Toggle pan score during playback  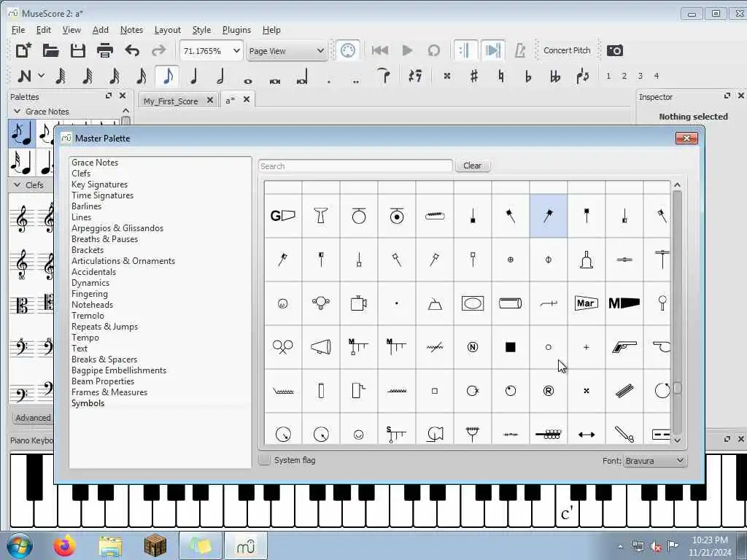(492, 50)
